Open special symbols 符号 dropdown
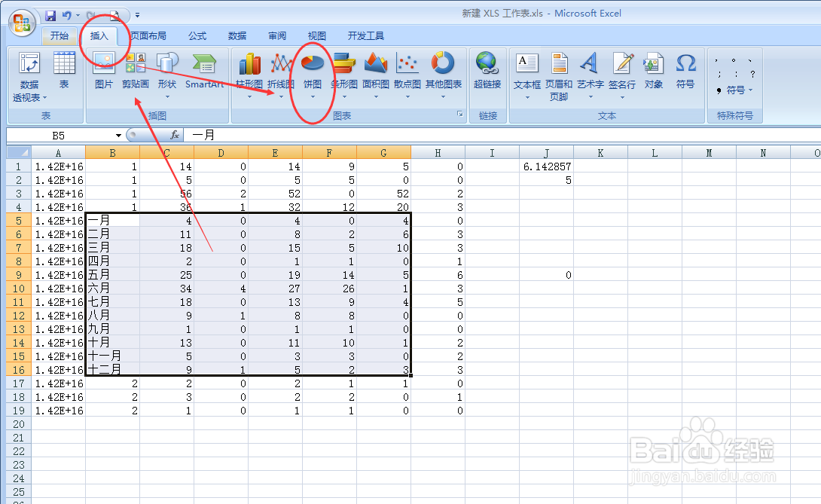This screenshot has height=504, width=821. pyautogui.click(x=734, y=90)
